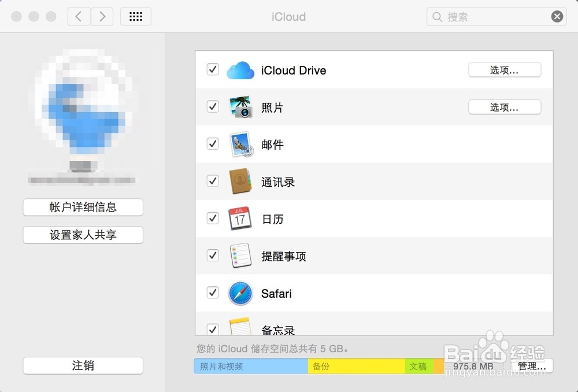This screenshot has width=578, height=392.
Task: Click the yellow Notes icon
Action: [x=240, y=326]
